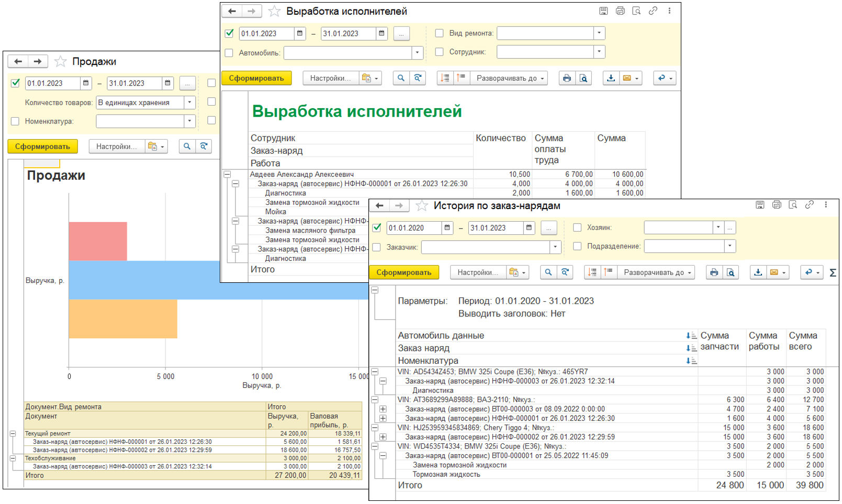
Task: Open the Подразделение dropdown in История window
Action: [x=729, y=246]
